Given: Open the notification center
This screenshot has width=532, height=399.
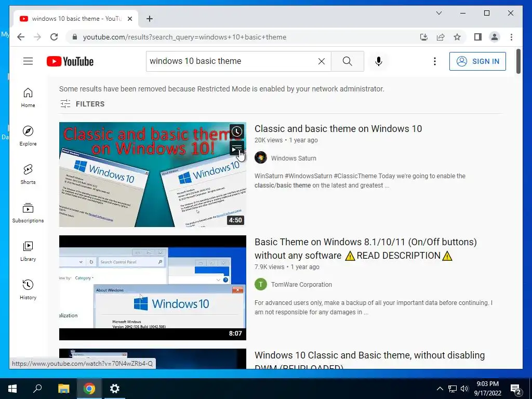Looking at the screenshot, I should pyautogui.click(x=516, y=389).
